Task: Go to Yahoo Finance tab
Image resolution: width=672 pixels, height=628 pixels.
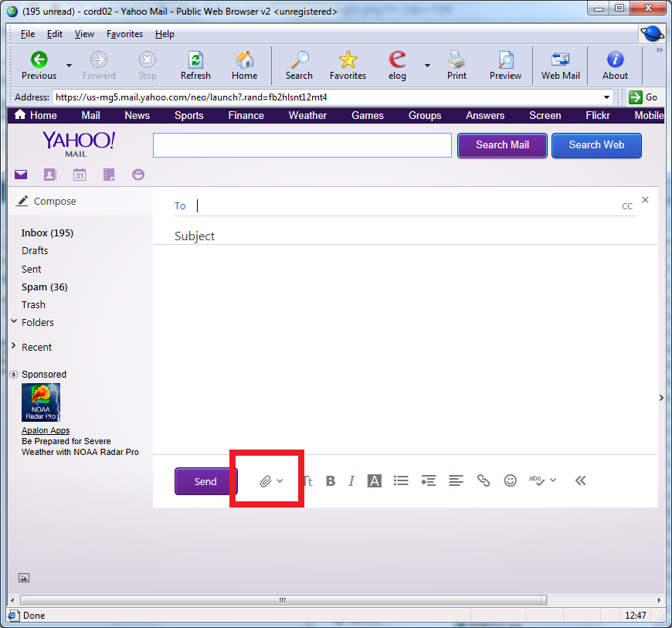Action: (246, 115)
